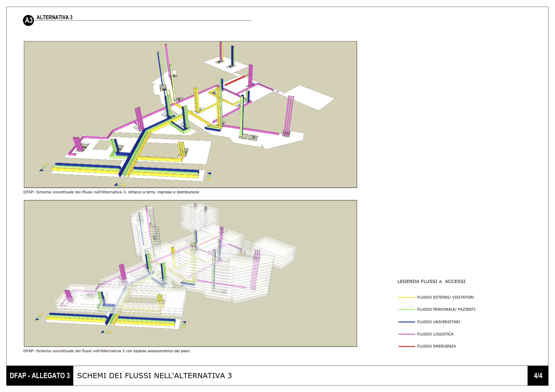The height and width of the screenshot is (392, 555).
Task: Select FLUSSO ESTERNI/ VISITATORI label
Action: tap(445, 297)
